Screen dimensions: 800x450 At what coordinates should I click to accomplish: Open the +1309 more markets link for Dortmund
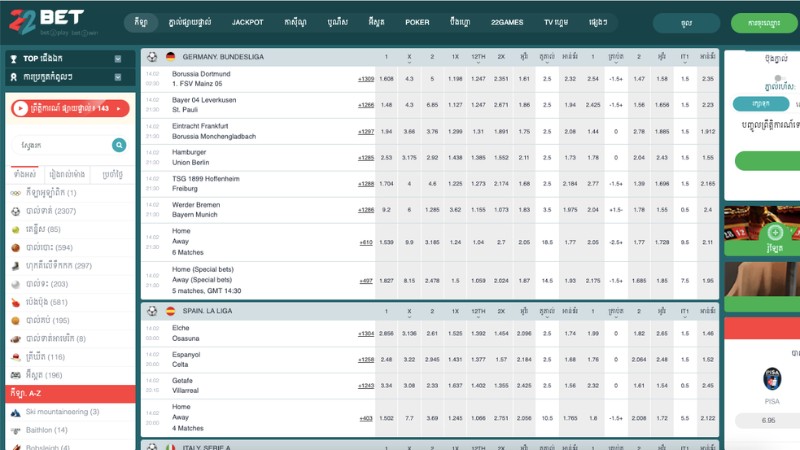click(366, 78)
